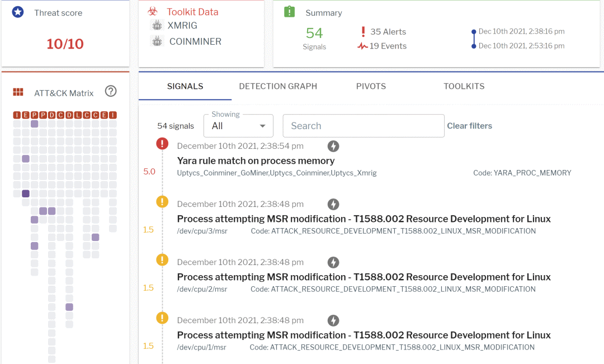Click the lightning bolt beside the Yara signal timestamp

pos(333,146)
